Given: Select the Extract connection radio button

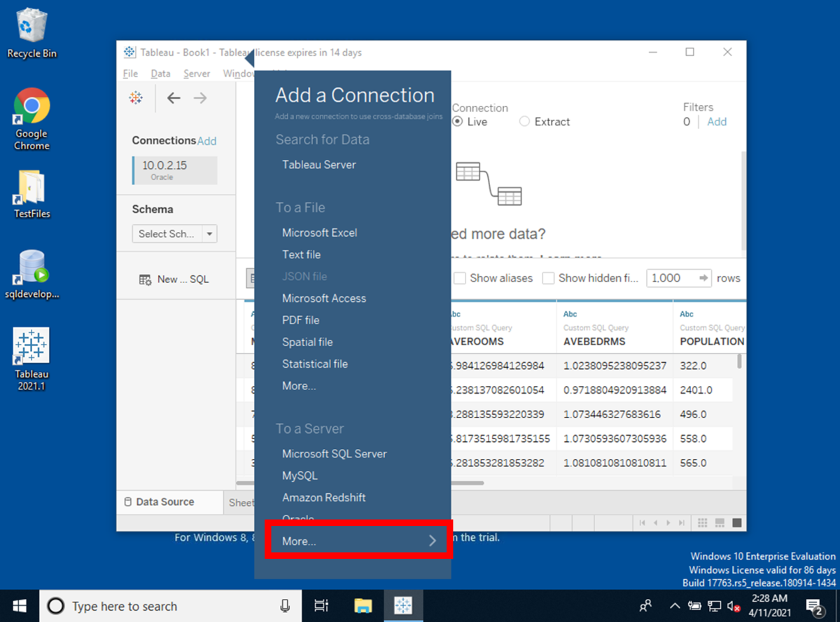Looking at the screenshot, I should click(524, 122).
